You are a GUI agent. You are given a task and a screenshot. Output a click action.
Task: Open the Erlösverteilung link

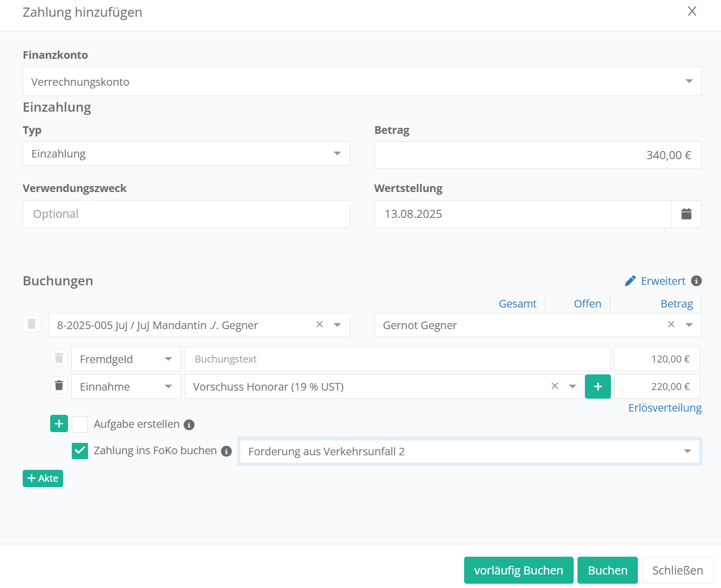[x=664, y=408]
